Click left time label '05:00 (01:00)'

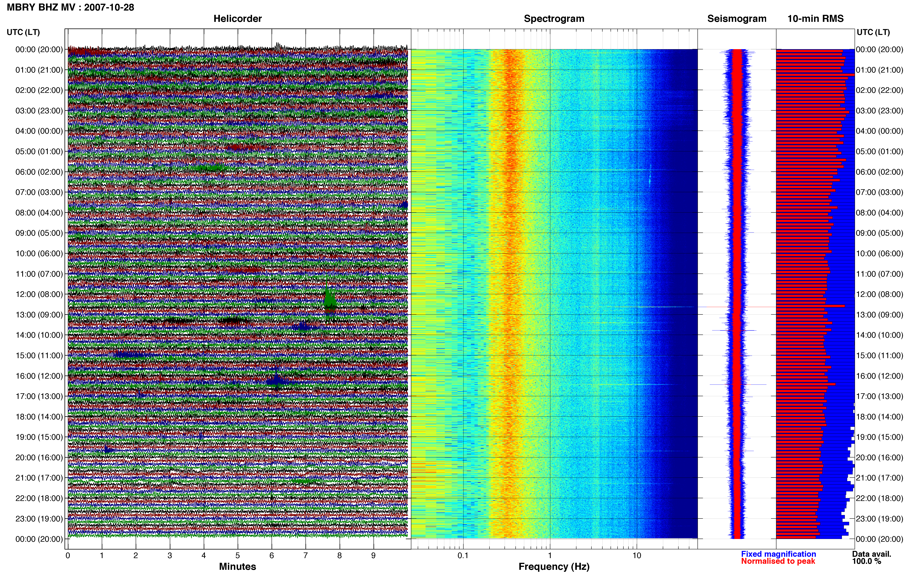[x=39, y=151]
